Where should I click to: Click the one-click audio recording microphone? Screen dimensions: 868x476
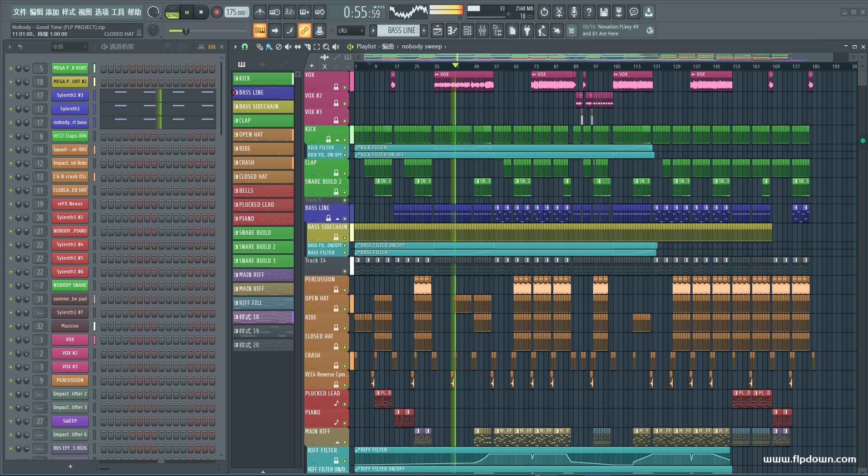coord(574,12)
